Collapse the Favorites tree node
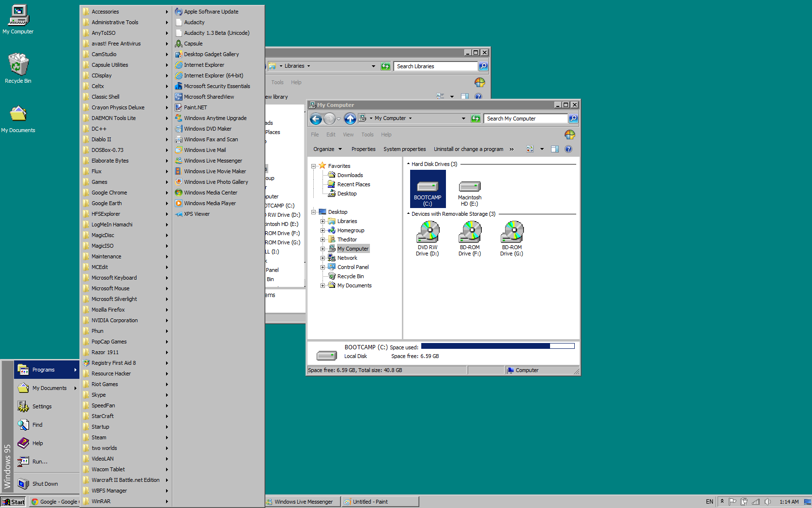This screenshot has width=812, height=508. 313,166
